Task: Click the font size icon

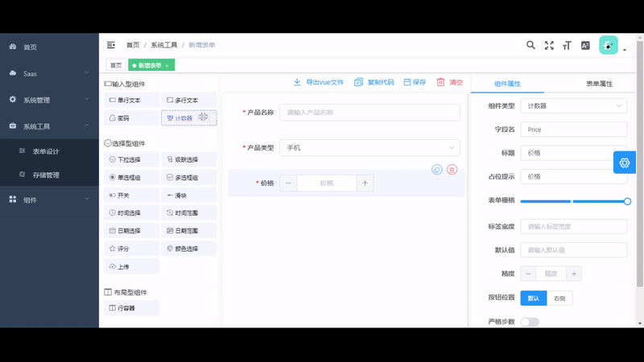Action: coord(567,46)
